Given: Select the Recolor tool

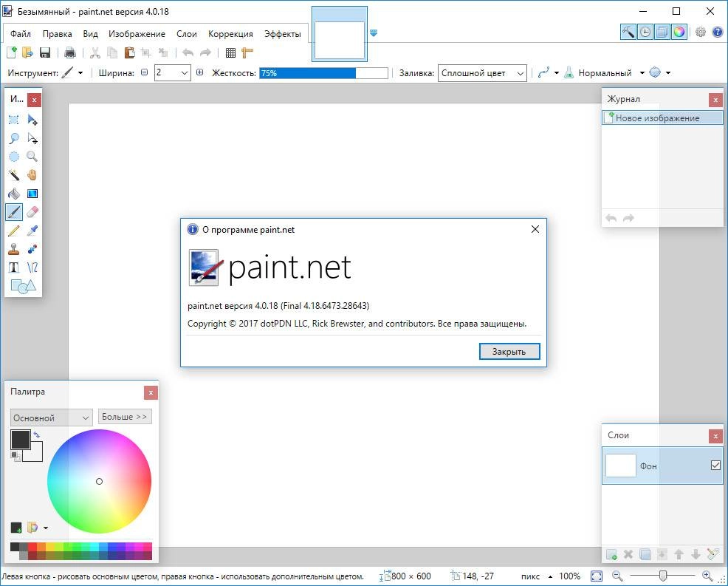Looking at the screenshot, I should click(x=32, y=249).
